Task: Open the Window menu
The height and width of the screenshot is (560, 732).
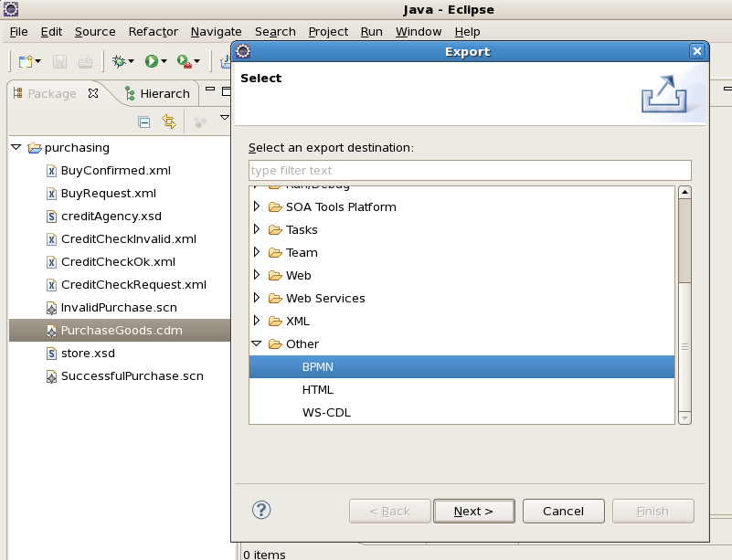Action: click(419, 32)
